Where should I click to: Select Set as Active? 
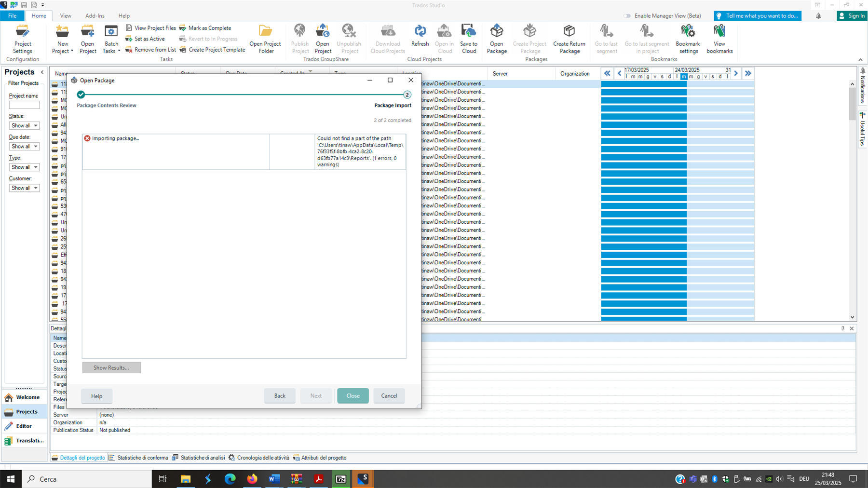145,39
